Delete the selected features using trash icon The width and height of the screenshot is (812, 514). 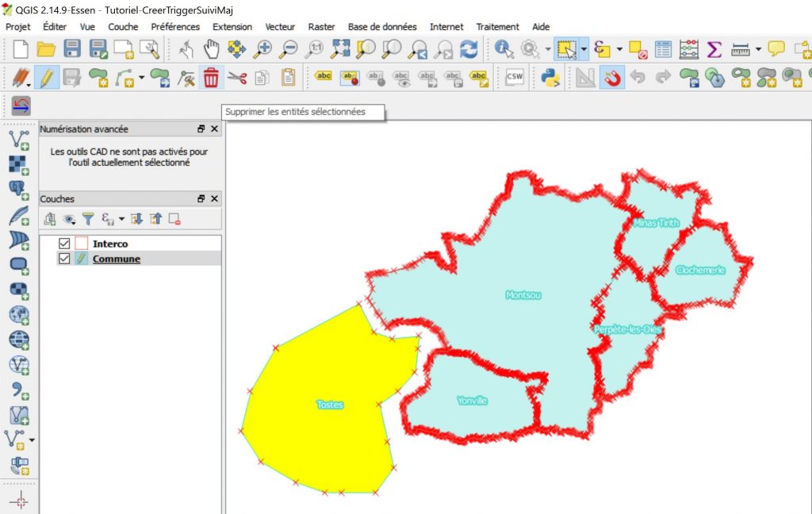211,79
